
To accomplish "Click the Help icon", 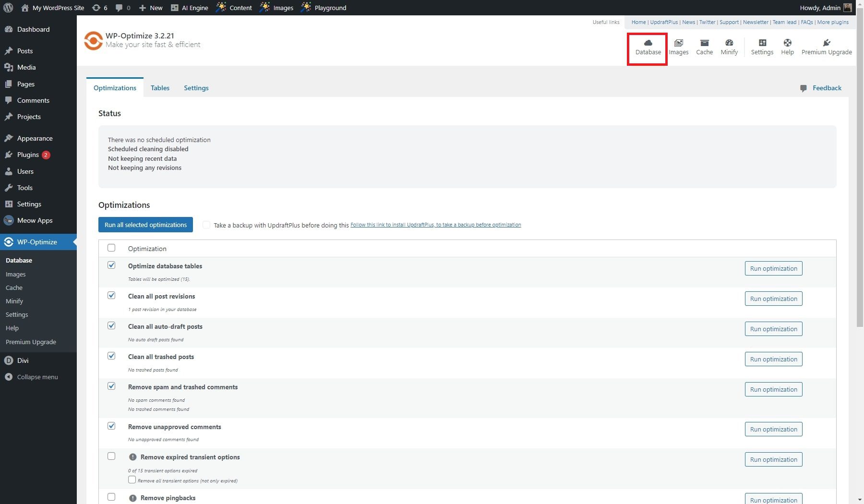I will [x=787, y=47].
